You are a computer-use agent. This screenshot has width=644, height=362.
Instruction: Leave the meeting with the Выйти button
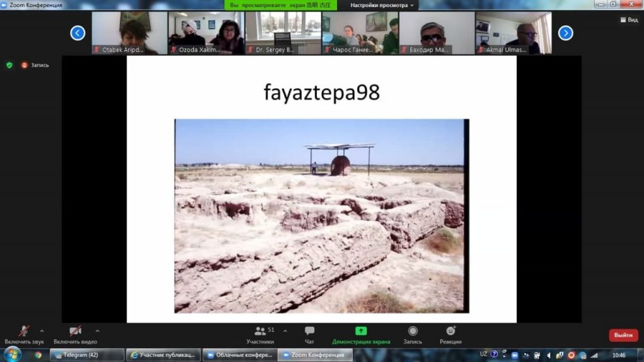point(623,335)
